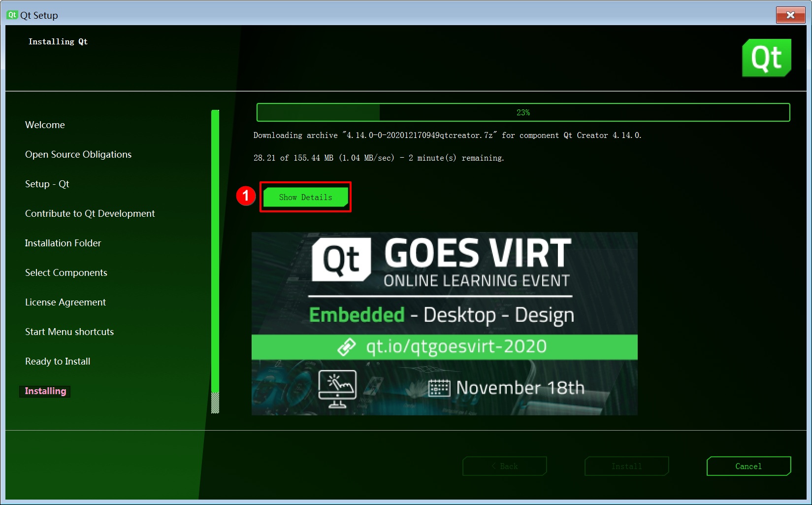This screenshot has width=812, height=505.
Task: Click the 28.21 of 155.44 MB text
Action: coord(379,158)
